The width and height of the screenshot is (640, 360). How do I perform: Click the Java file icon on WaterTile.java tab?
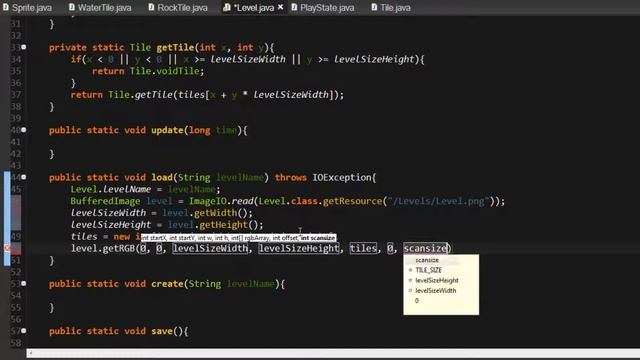[72, 7]
